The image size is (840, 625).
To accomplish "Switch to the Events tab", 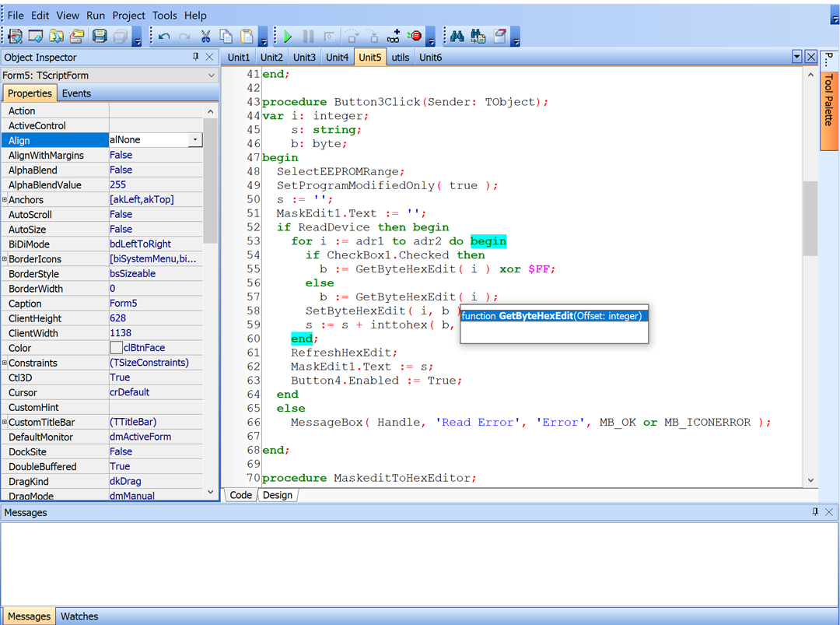I will [x=76, y=93].
